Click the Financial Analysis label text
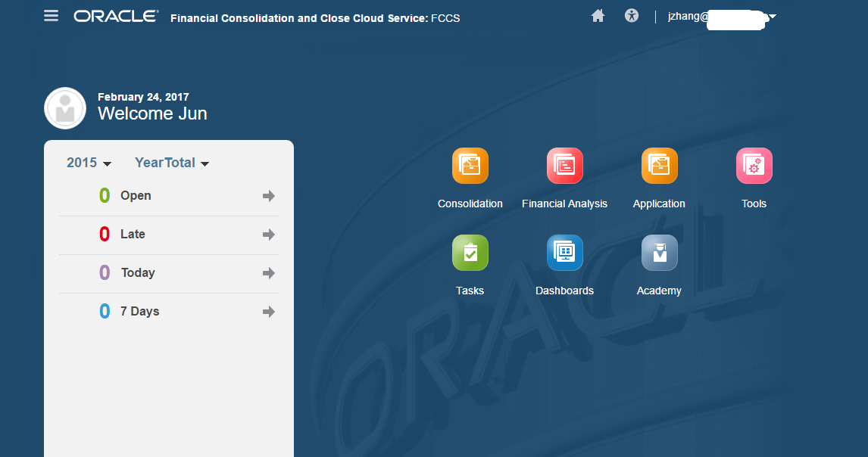The height and width of the screenshot is (457, 868). [x=564, y=204]
